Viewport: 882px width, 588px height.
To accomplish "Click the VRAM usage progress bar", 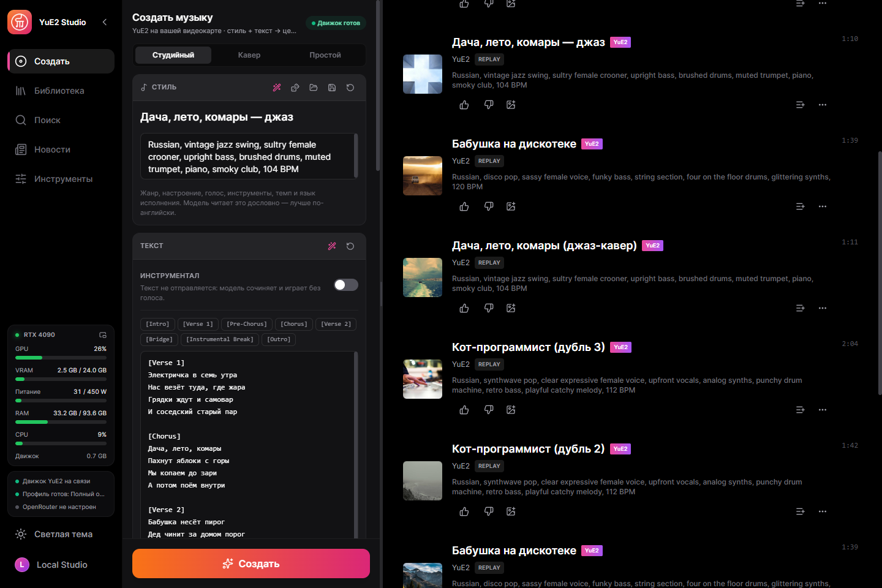I will click(61, 379).
